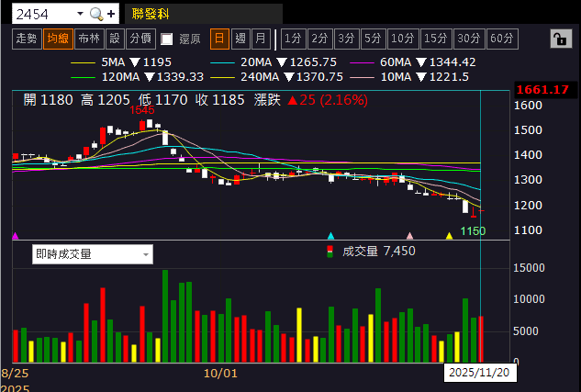The image size is (581, 392).
Task: Click the yellow triangle marker on chart axis
Action: click(449, 236)
